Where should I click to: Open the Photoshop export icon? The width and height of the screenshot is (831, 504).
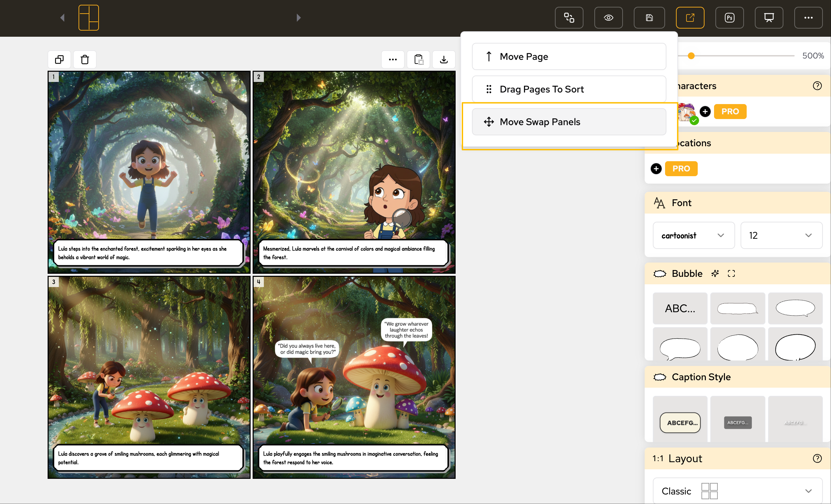pyautogui.click(x=729, y=18)
